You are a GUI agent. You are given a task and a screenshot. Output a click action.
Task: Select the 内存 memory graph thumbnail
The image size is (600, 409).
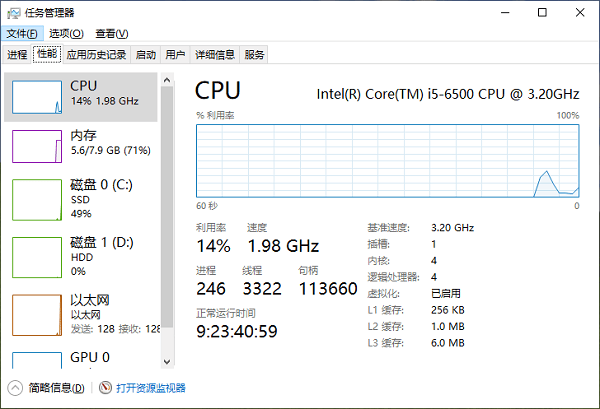(37, 146)
